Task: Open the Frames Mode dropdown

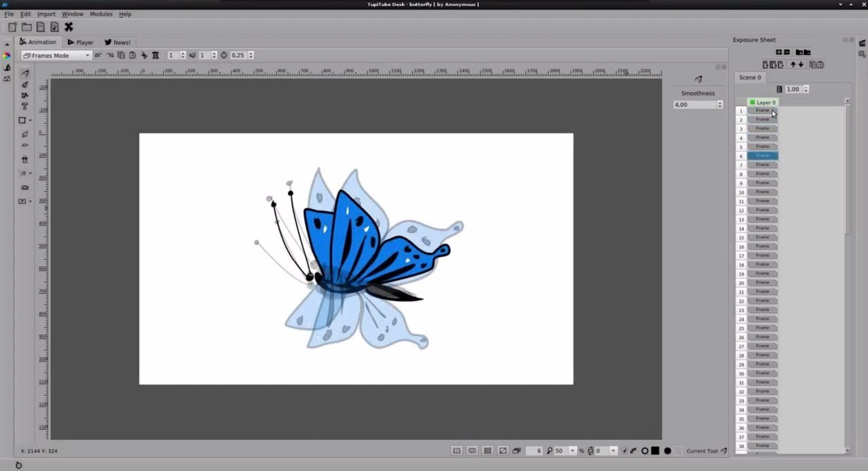Action: click(x=56, y=56)
